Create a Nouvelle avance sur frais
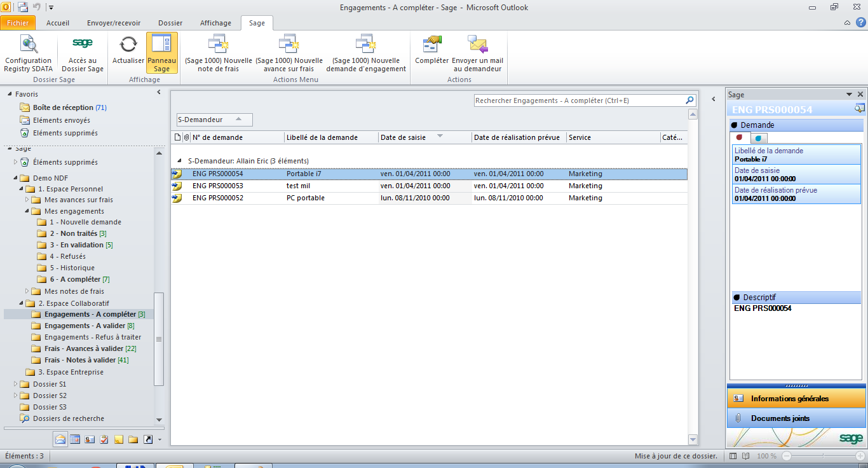 (x=289, y=53)
